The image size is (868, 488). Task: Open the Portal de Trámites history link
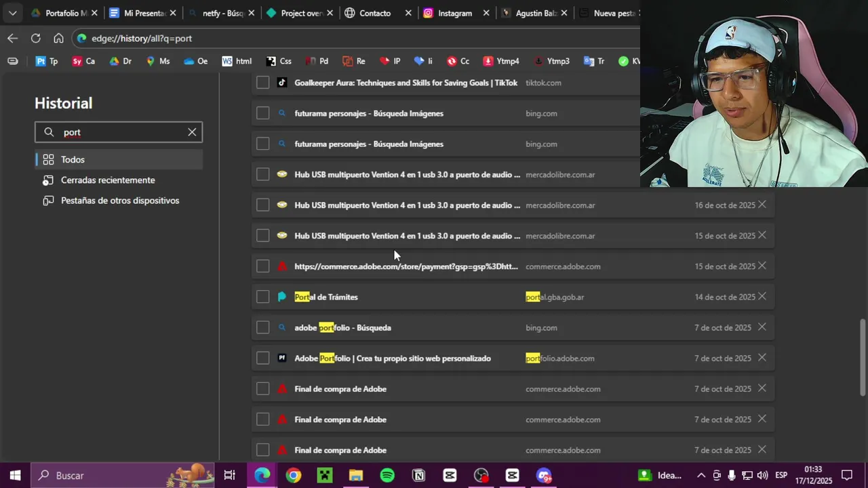pos(326,297)
